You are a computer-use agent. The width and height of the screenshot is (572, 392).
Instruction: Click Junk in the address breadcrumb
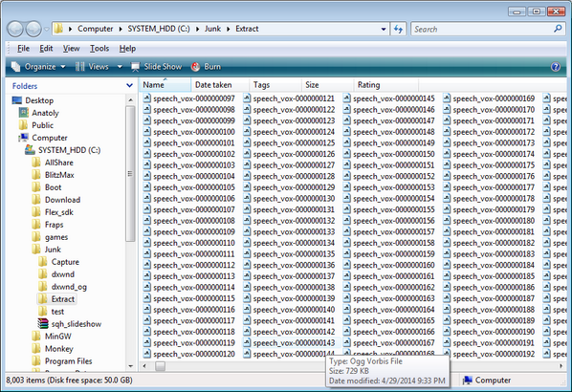pyautogui.click(x=212, y=29)
